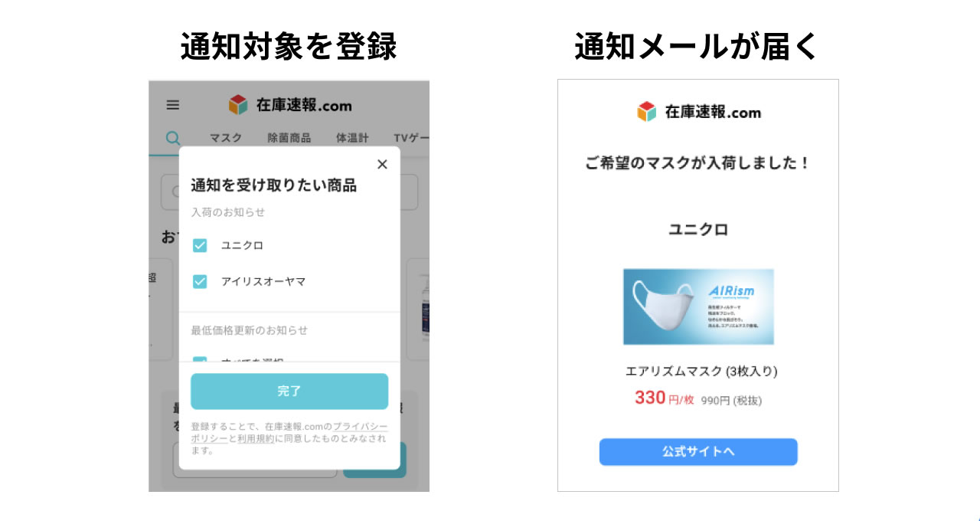980x521 pixels.
Task: Click the cube logo in the email header
Action: 647,112
